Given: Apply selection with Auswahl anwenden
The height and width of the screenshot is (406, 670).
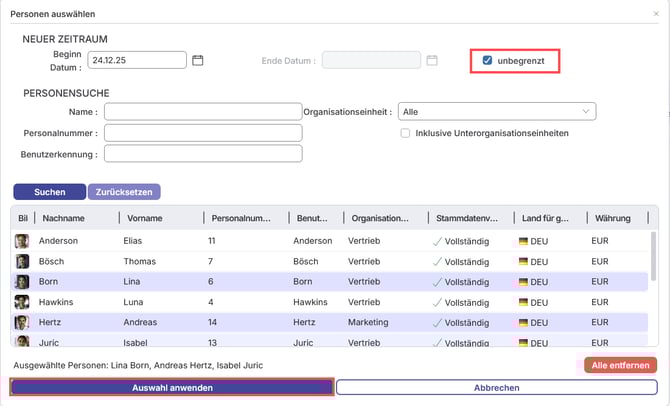Looking at the screenshot, I should [171, 387].
